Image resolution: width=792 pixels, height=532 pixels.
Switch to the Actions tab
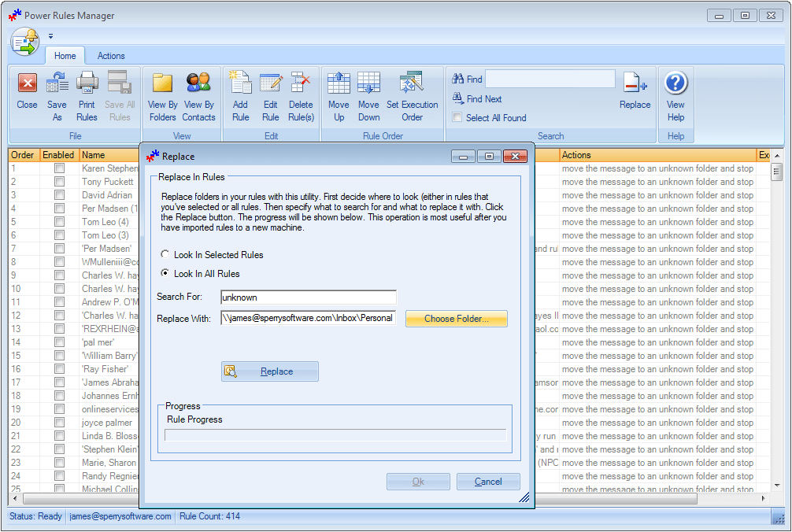(110, 56)
